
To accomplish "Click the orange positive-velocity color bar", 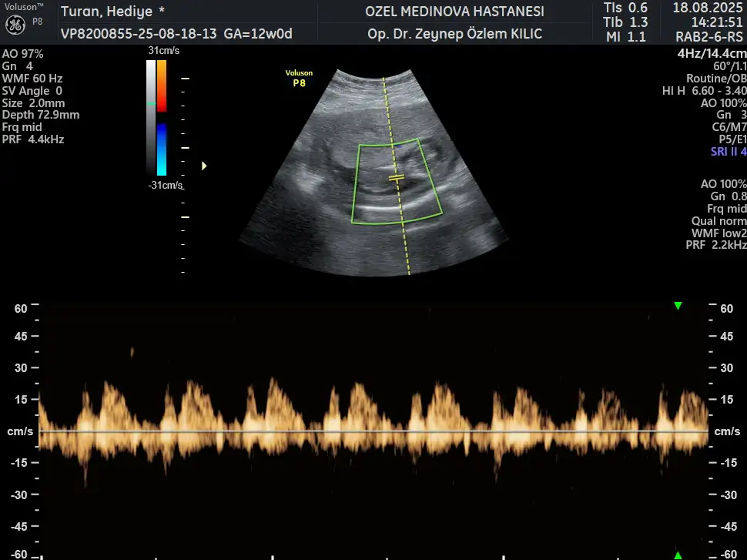I will point(162,81).
